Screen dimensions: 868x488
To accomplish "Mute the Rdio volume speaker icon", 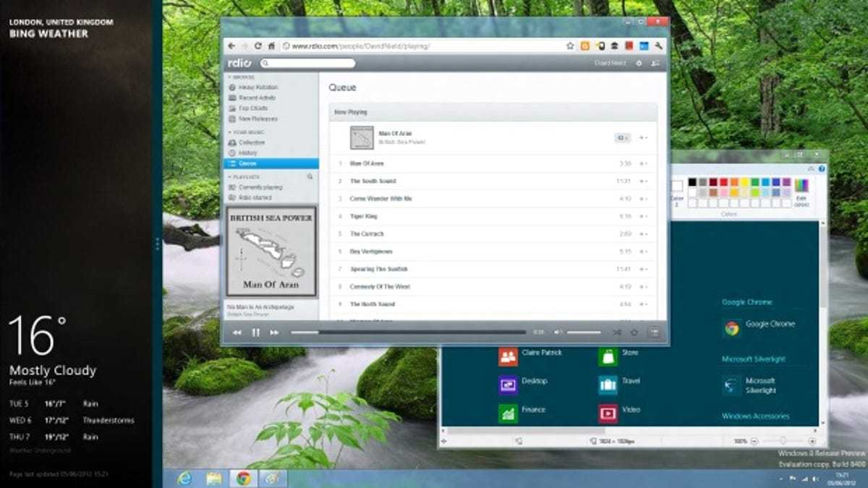I will (x=558, y=333).
